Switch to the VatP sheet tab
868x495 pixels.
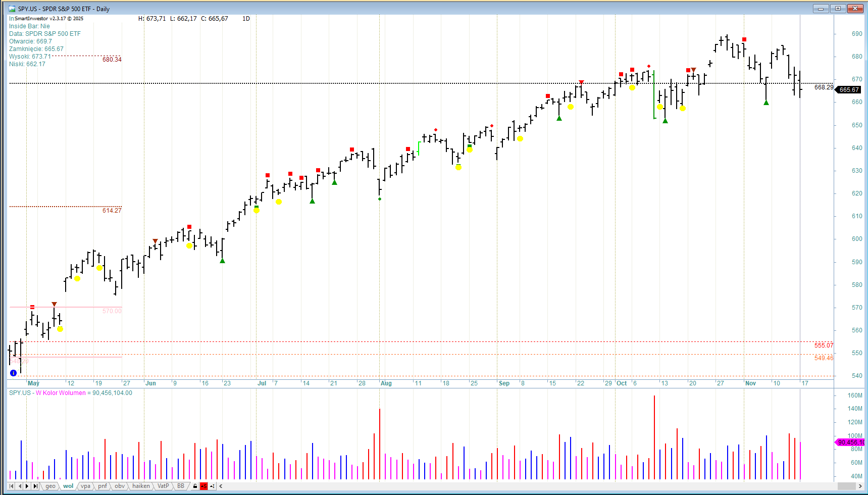(163, 486)
